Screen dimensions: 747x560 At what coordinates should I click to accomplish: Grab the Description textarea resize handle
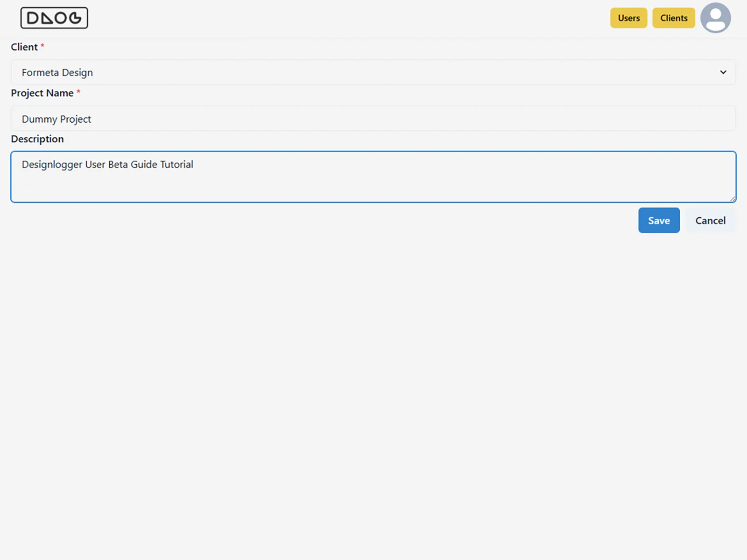click(x=733, y=199)
